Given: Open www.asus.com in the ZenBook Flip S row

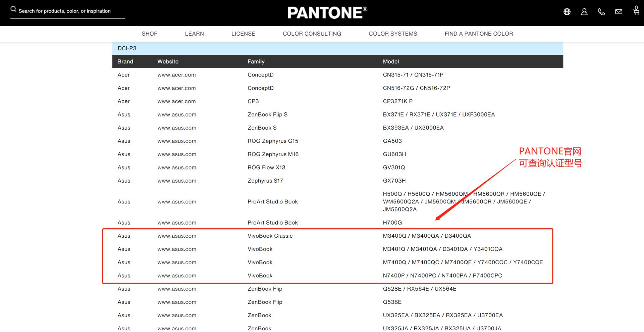Looking at the screenshot, I should pyautogui.click(x=177, y=114).
